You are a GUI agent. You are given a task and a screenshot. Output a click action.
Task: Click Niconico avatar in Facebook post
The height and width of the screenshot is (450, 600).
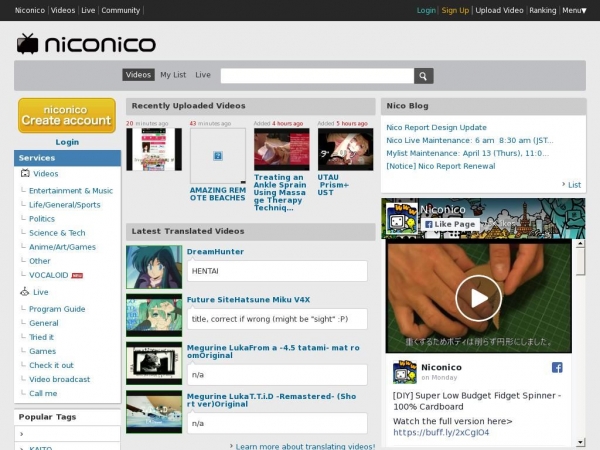click(405, 372)
